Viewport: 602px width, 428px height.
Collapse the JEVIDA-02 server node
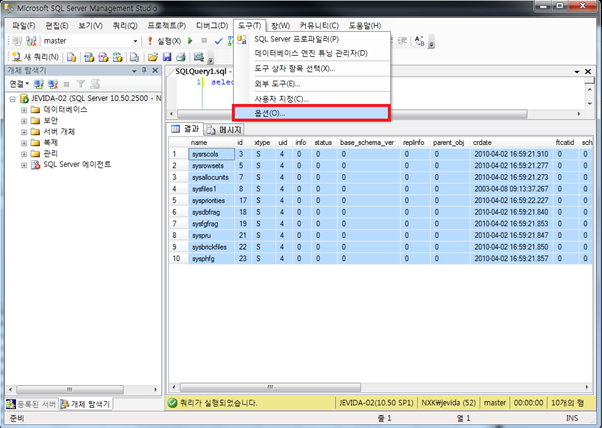click(12, 99)
